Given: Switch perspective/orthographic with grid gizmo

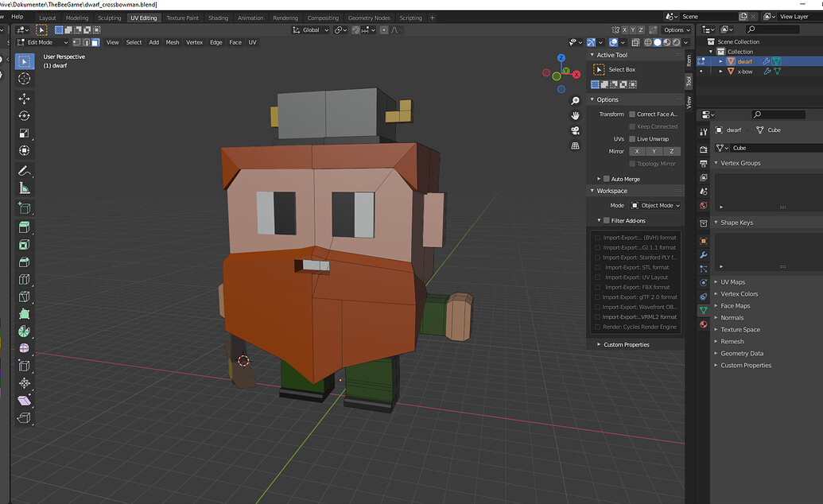Looking at the screenshot, I should pos(575,145).
